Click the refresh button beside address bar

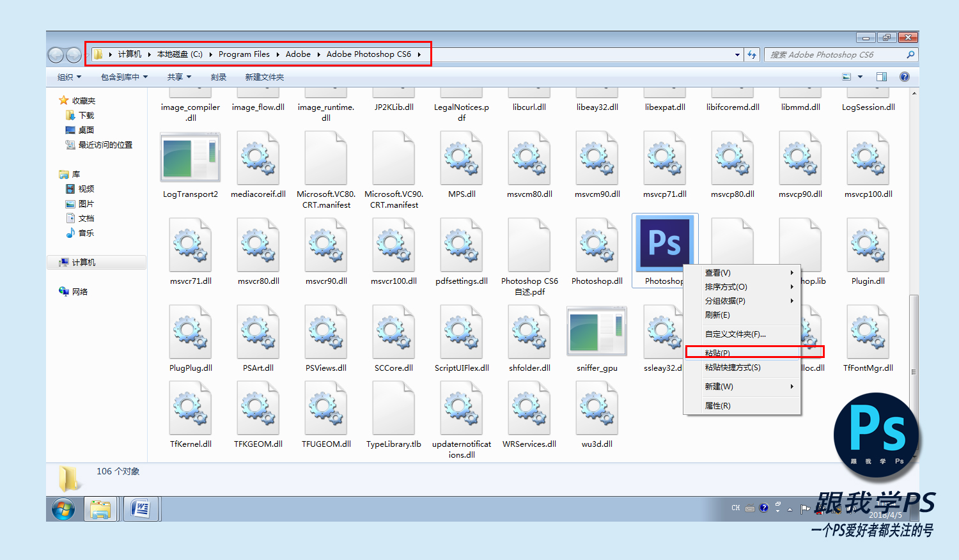752,55
